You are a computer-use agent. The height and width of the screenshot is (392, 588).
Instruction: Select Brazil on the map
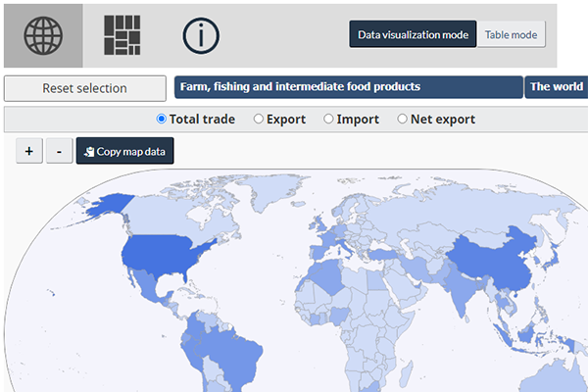(230, 353)
